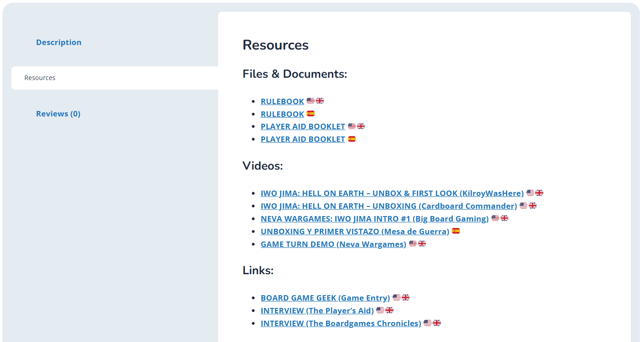Screen dimensions: 644x342
Task: Switch to the Reviews (0) tab
Action: pyautogui.click(x=58, y=114)
